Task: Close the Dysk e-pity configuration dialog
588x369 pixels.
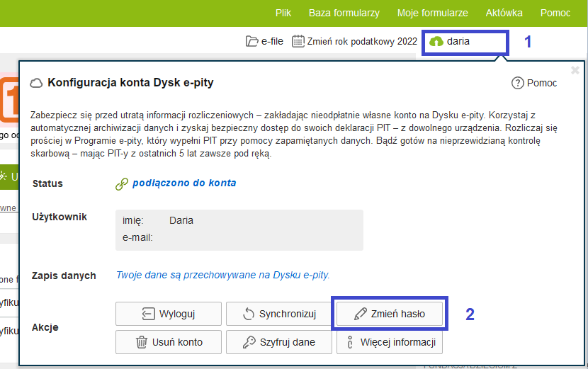Action: (x=575, y=70)
